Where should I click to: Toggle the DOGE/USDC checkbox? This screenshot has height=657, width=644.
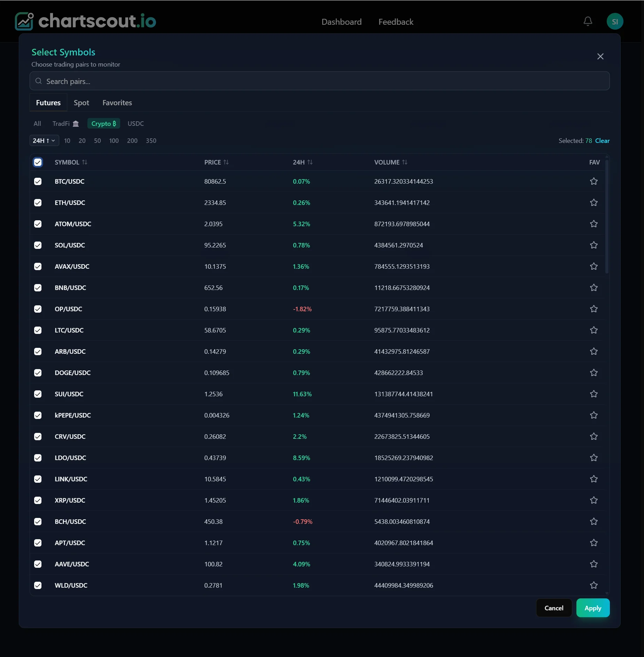38,373
